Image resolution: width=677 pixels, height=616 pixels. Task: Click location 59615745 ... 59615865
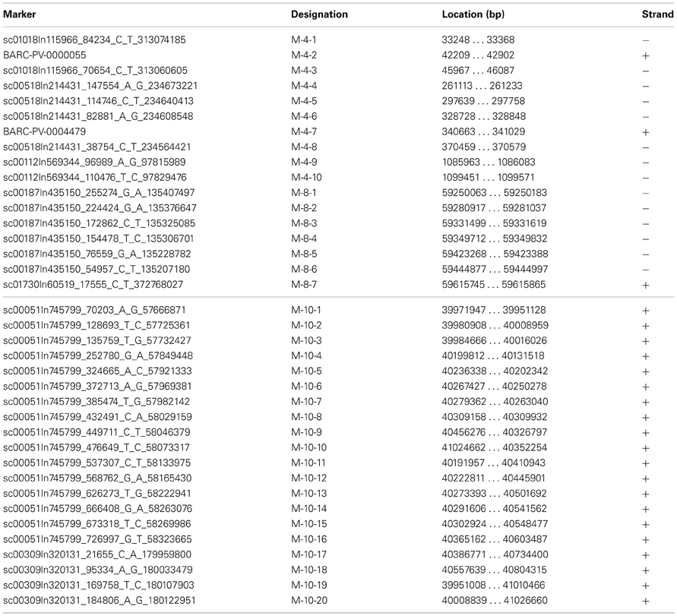pos(493,285)
